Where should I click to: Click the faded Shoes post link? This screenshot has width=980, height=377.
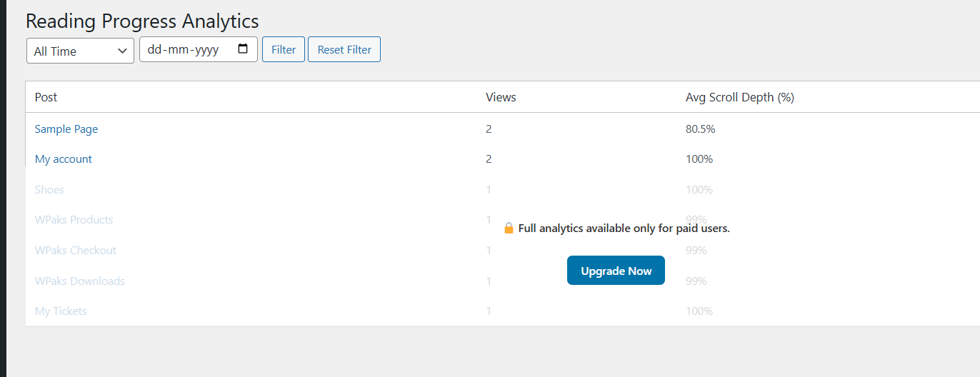point(49,190)
